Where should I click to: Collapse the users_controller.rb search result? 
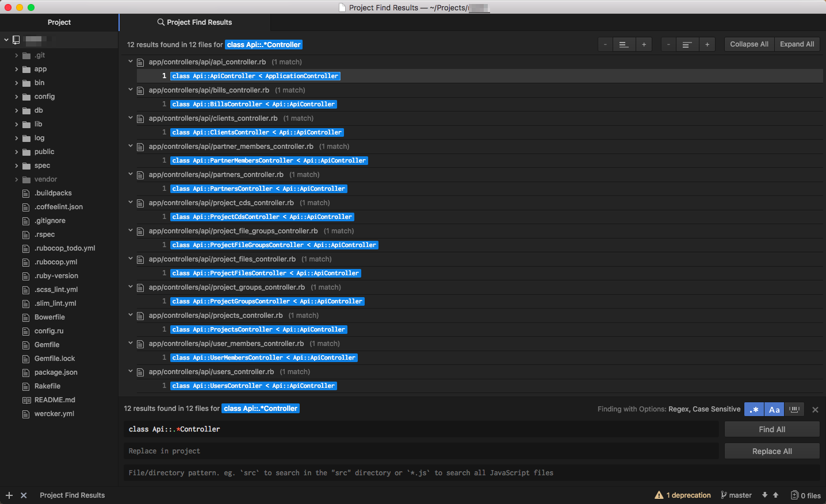130,371
